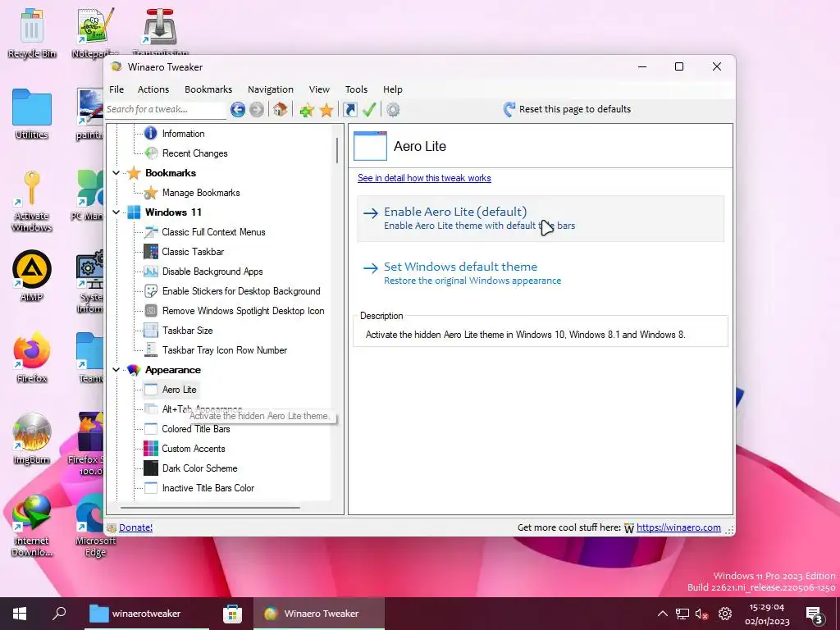Click the Enable Stickers row icon

[151, 291]
